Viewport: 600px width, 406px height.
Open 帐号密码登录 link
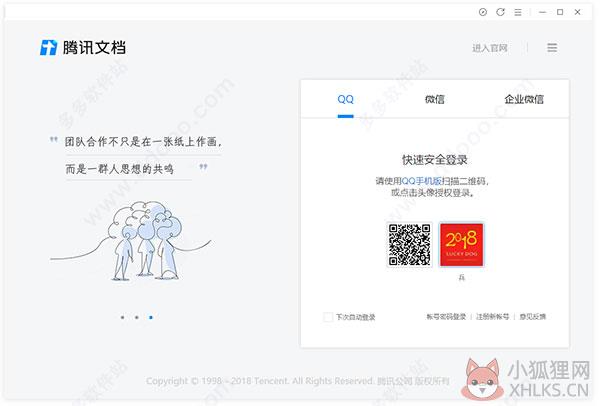pos(446,317)
